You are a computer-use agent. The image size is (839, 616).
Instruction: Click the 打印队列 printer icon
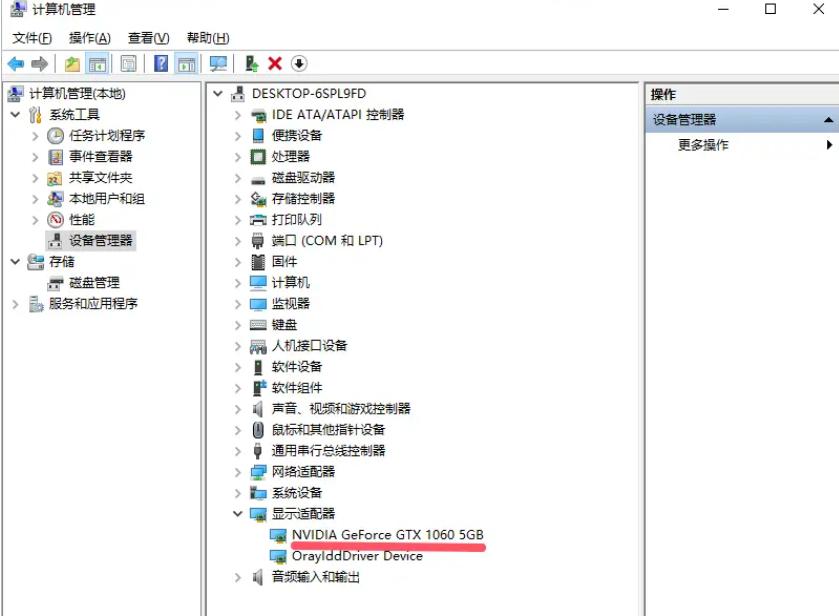[x=258, y=220]
